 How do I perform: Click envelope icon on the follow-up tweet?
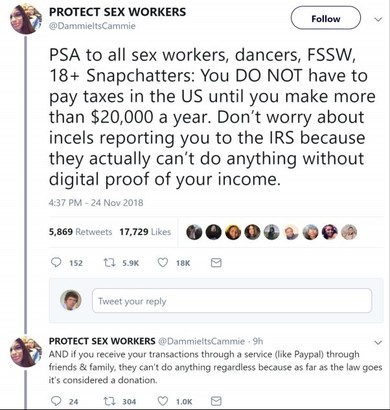(216, 401)
